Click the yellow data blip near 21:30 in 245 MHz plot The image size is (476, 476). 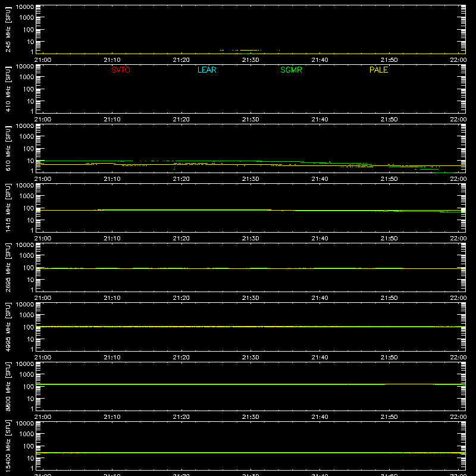(x=247, y=50)
